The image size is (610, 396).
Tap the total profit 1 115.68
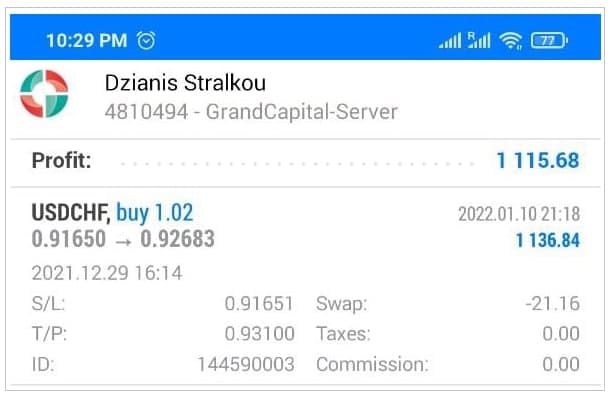(x=538, y=160)
